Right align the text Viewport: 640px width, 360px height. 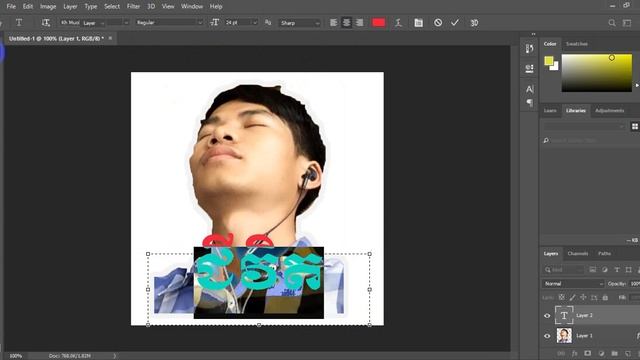pos(360,23)
